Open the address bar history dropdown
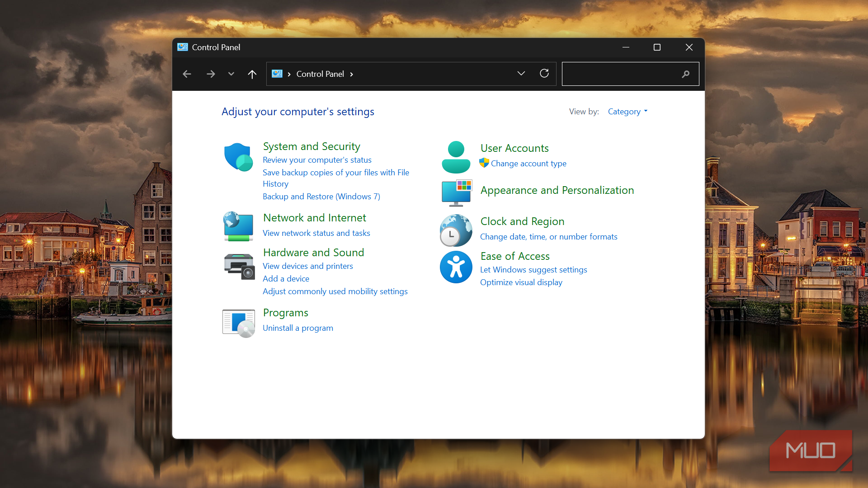 (521, 74)
